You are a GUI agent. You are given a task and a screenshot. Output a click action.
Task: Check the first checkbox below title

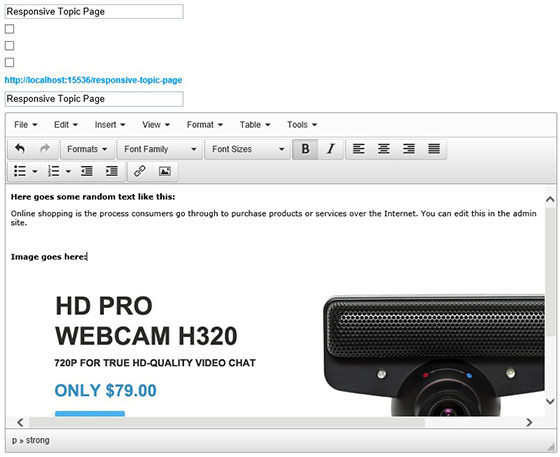point(10,29)
